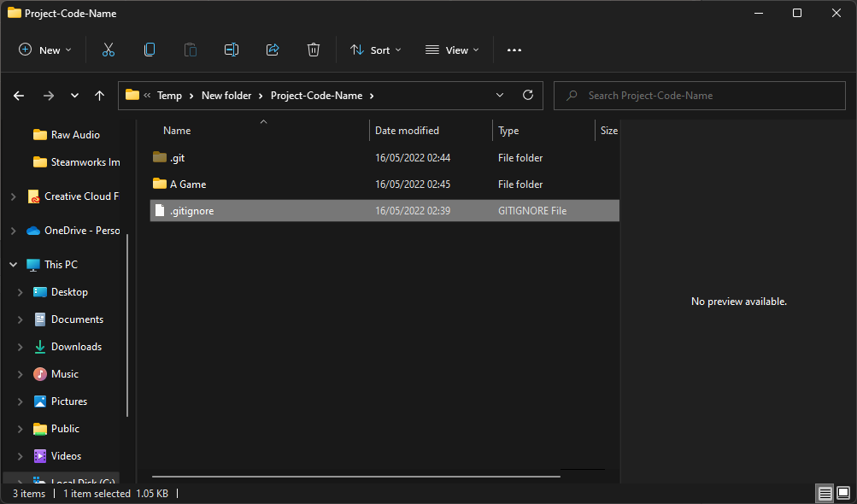Click the A Game folder icon
The width and height of the screenshot is (857, 504).
click(160, 184)
